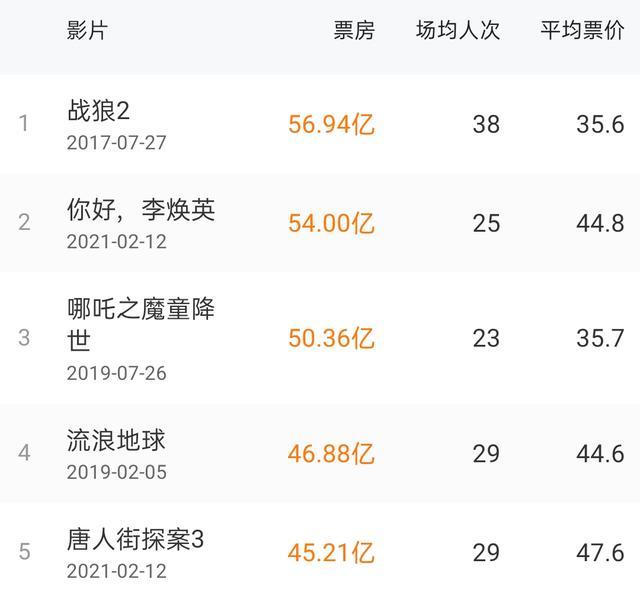Screen dimensions: 640x592
Task: Sort by the 票房 column header
Action: (x=353, y=30)
